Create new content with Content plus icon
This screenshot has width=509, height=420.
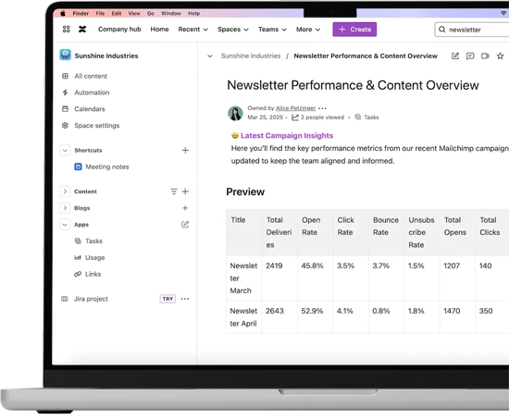pos(185,191)
